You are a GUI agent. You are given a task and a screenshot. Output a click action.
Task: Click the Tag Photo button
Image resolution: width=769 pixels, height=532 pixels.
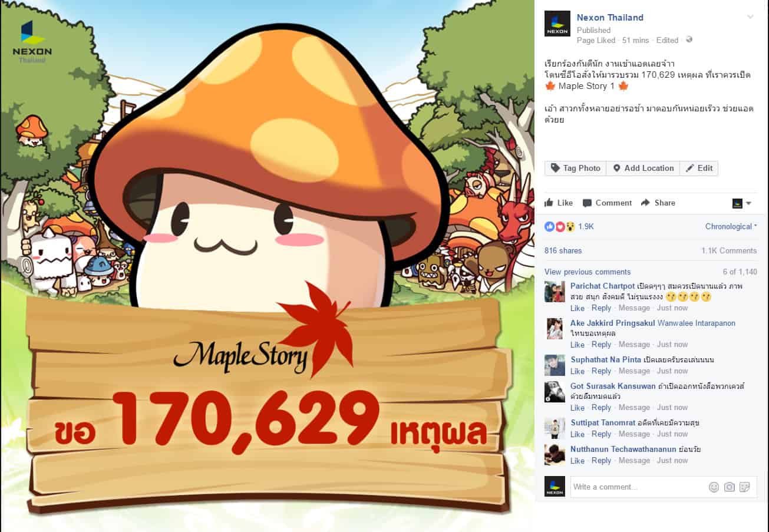(575, 168)
